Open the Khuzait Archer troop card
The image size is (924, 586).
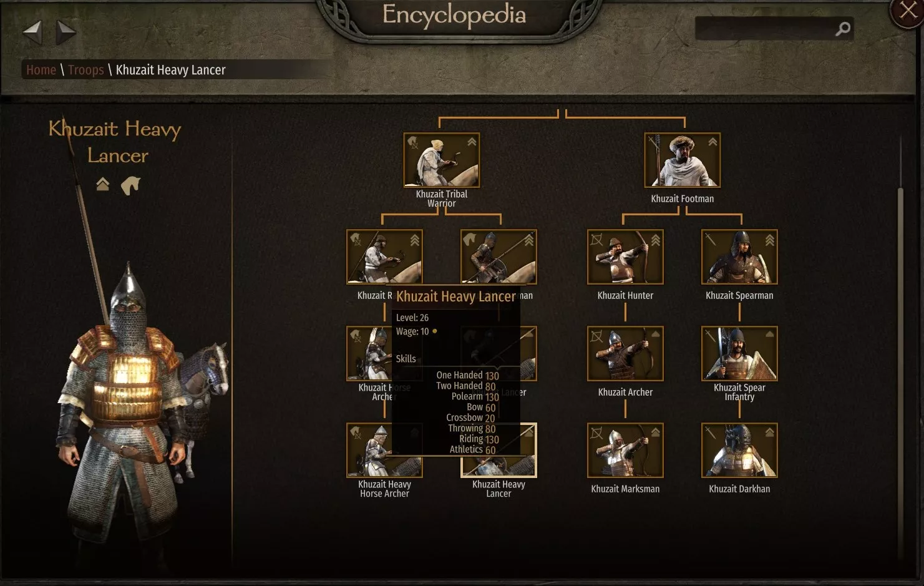point(625,353)
